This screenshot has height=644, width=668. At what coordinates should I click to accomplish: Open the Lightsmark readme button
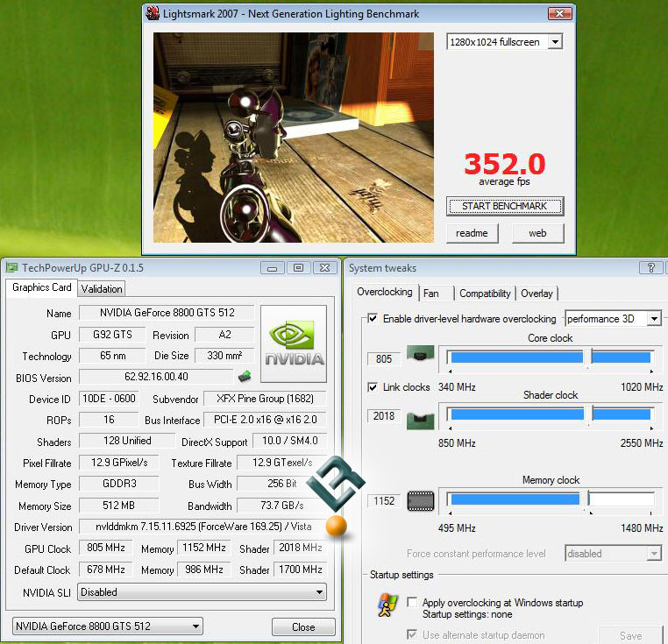coord(472,233)
